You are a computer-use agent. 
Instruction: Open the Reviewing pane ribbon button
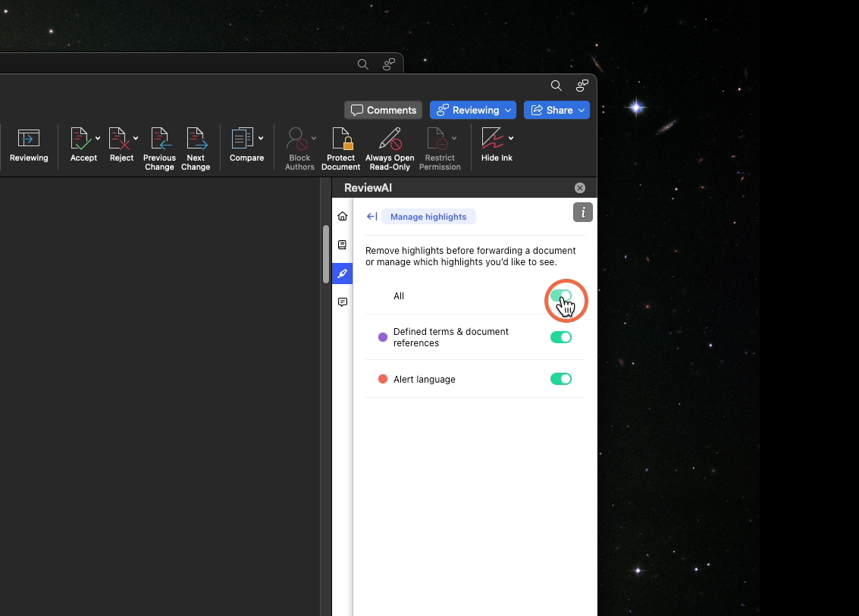(x=29, y=145)
